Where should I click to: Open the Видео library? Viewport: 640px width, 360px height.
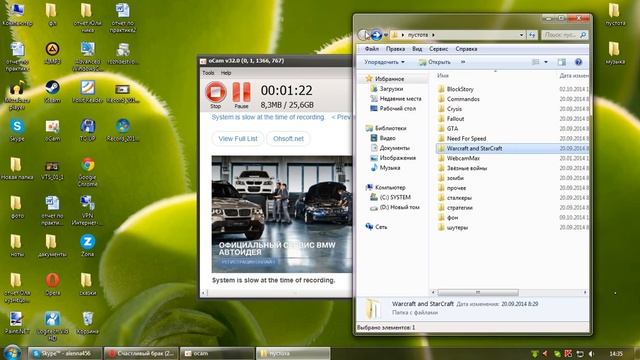387,138
